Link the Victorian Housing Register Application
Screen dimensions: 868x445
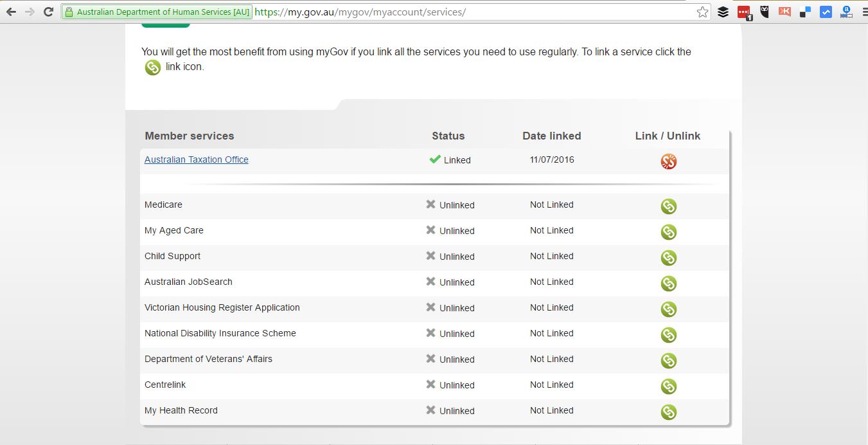click(x=669, y=309)
